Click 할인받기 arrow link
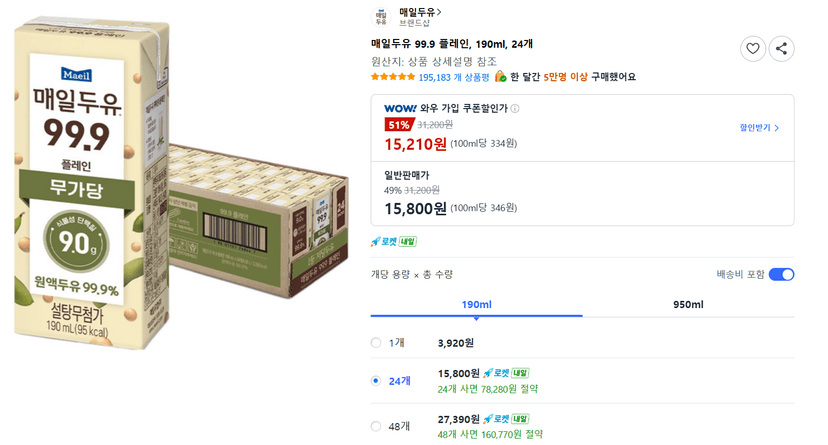 (759, 128)
